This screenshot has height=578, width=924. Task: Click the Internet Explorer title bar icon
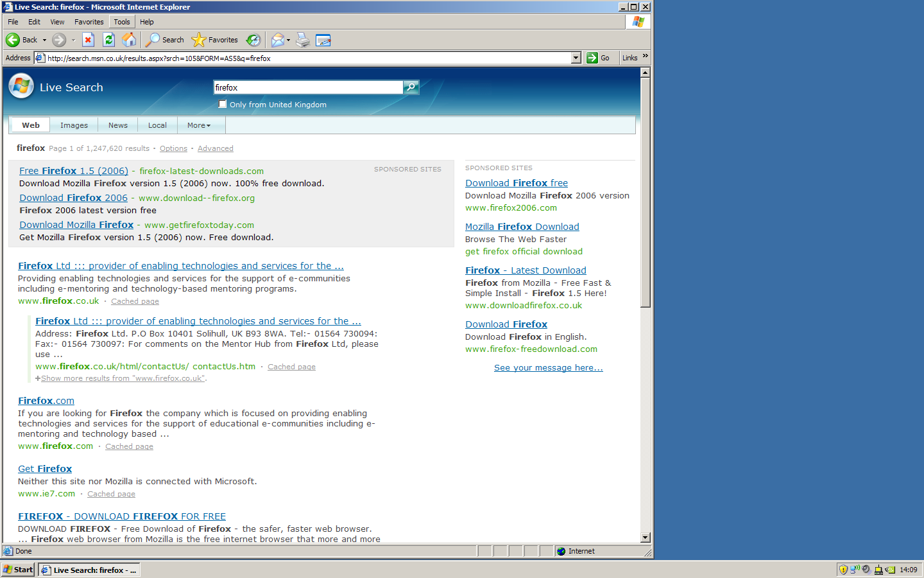(8, 7)
